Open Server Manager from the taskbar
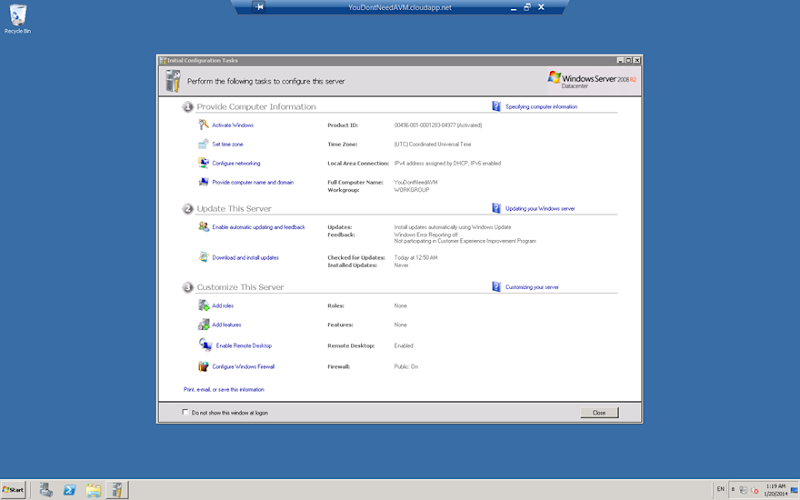The width and height of the screenshot is (800, 500). click(x=46, y=490)
